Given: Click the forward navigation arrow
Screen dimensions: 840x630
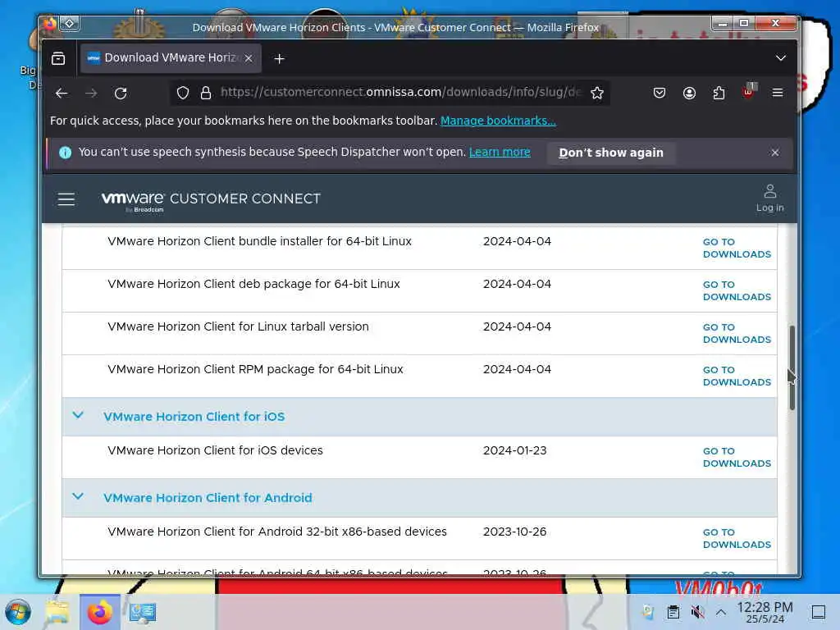Looking at the screenshot, I should (x=92, y=94).
